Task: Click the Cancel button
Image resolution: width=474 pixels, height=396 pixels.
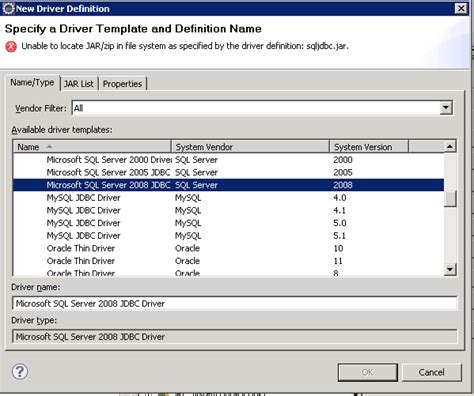Action: 432,372
